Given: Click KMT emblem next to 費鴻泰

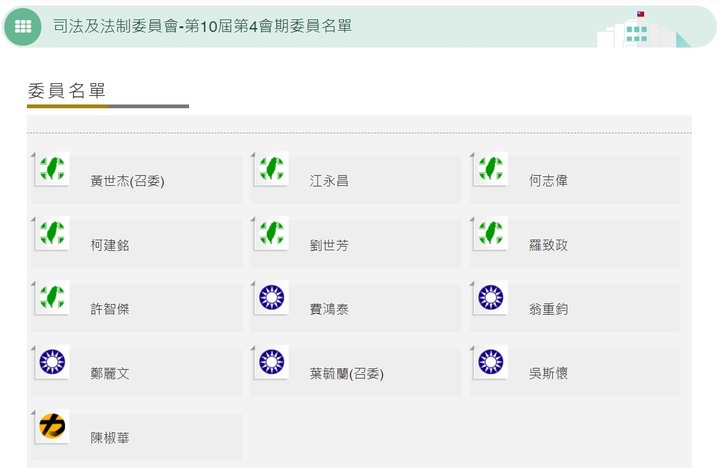Looking at the screenshot, I should pyautogui.click(x=271, y=297).
